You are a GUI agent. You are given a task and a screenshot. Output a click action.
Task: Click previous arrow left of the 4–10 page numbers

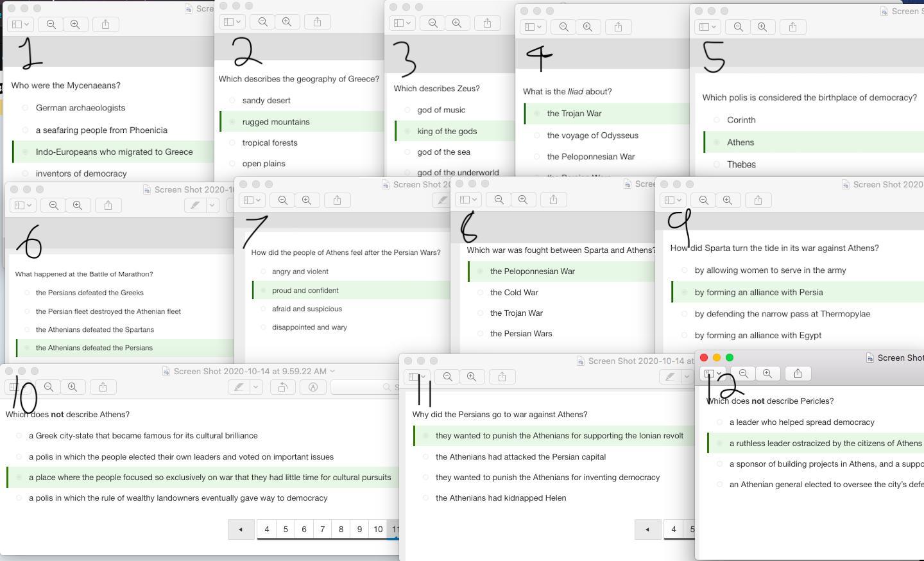tap(241, 530)
